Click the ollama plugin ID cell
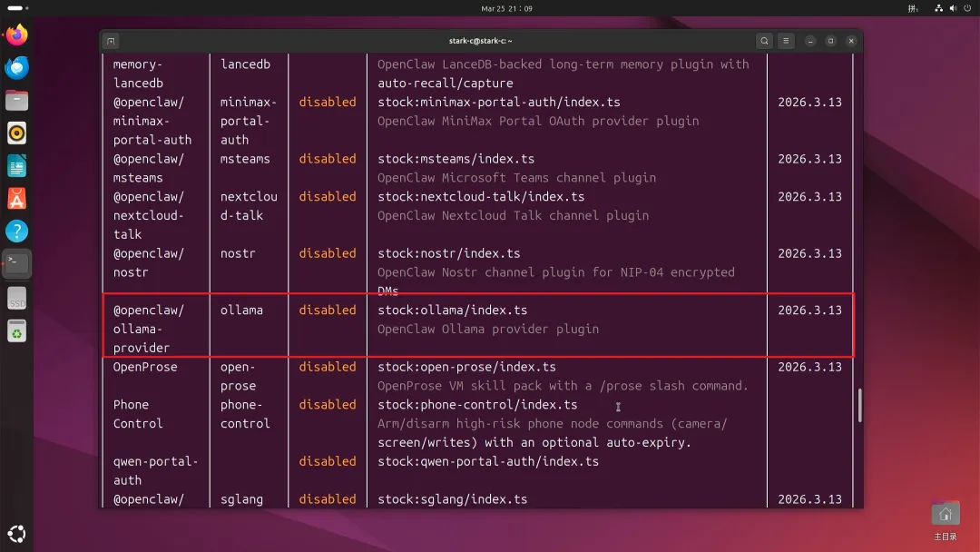The image size is (980, 552). click(x=241, y=310)
